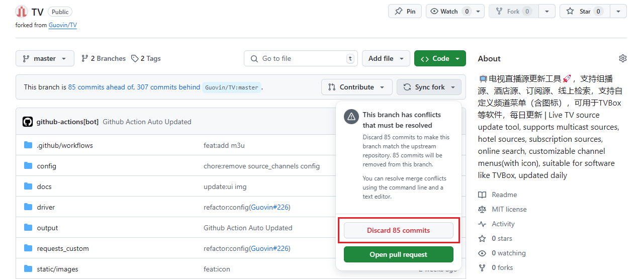This screenshot has width=644, height=279.
Task: Toggle the Sync fork dropdown
Action: (429, 87)
